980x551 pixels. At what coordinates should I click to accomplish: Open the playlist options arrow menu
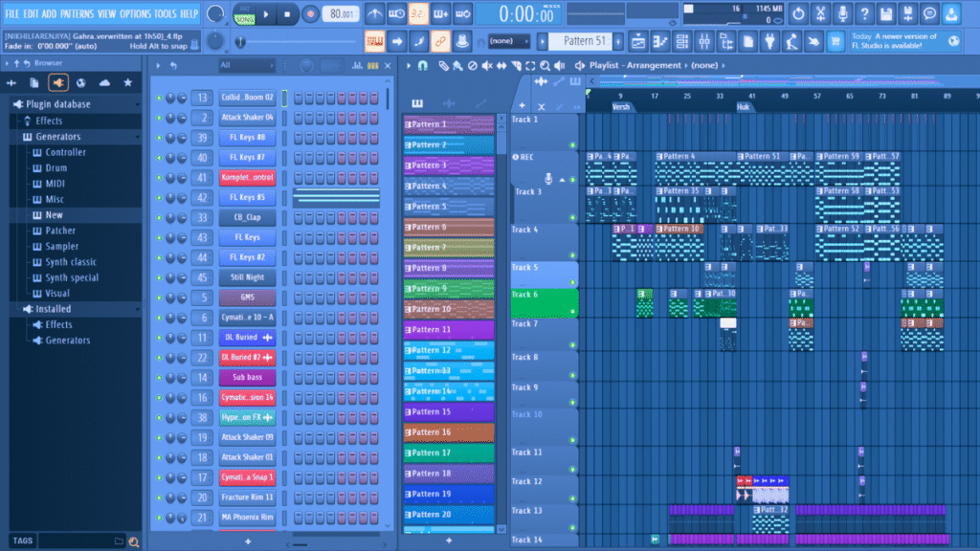[409, 66]
